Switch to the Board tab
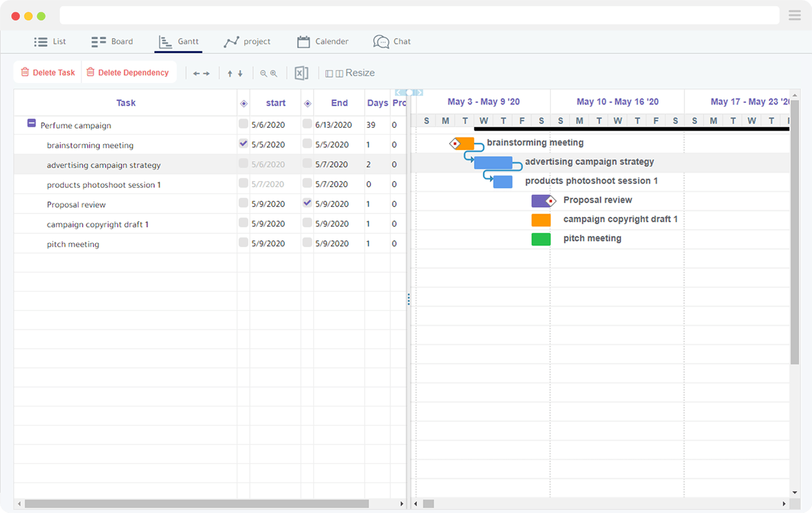 [112, 42]
